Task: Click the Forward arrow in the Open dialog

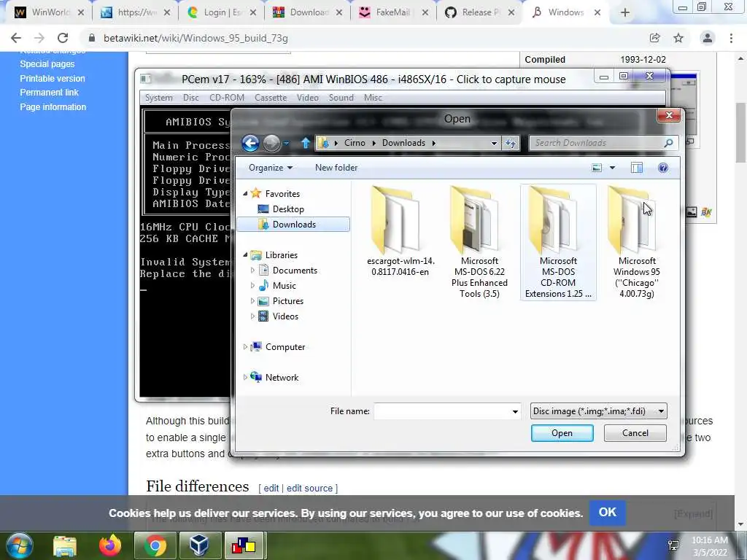Action: coord(272,143)
